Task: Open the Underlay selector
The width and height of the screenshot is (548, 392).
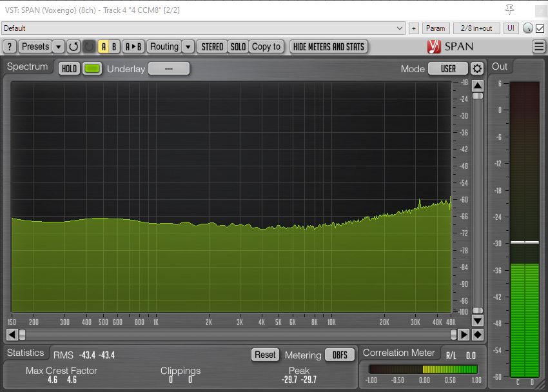Action: [169, 68]
